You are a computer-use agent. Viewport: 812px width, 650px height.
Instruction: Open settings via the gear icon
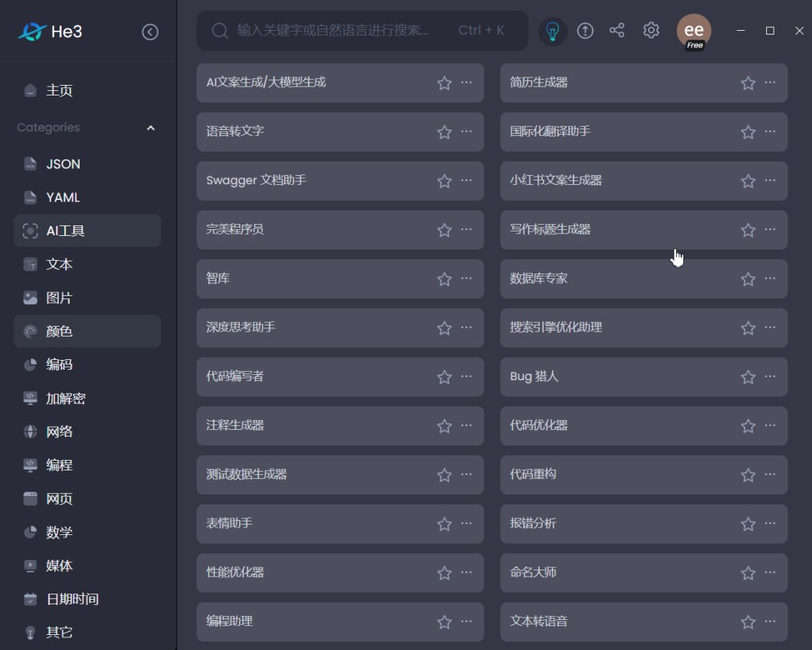click(x=651, y=31)
